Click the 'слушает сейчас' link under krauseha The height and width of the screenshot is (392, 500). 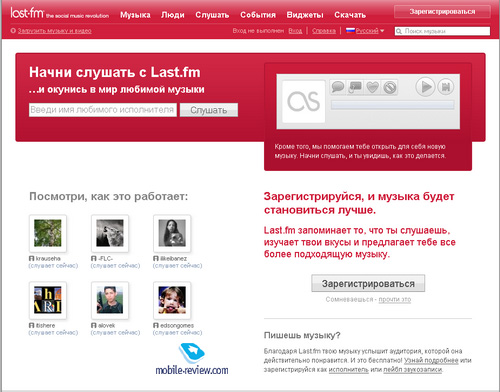click(53, 266)
